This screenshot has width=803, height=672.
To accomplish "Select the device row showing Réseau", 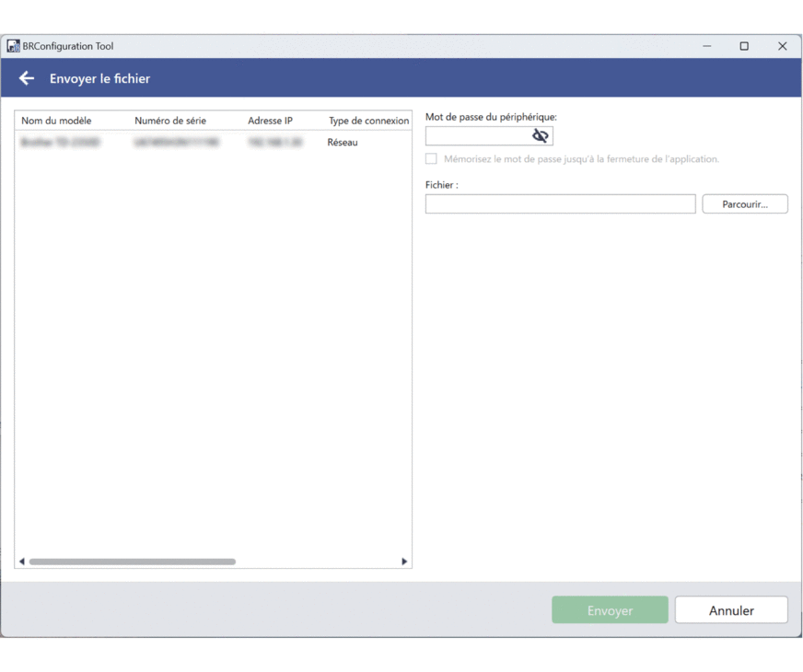I will click(213, 143).
